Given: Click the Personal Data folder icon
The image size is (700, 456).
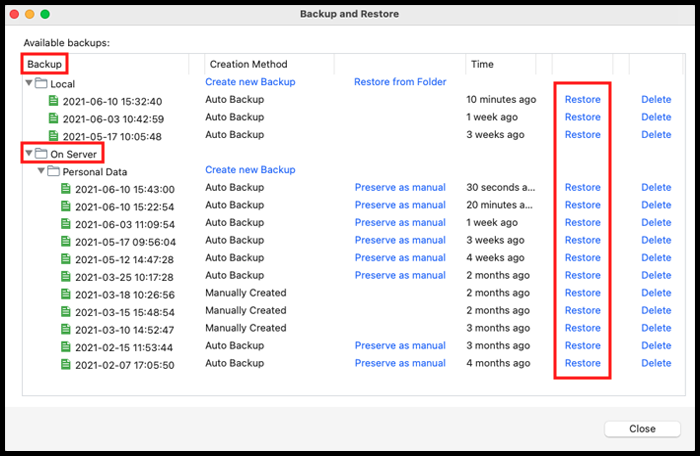Looking at the screenshot, I should point(53,172).
